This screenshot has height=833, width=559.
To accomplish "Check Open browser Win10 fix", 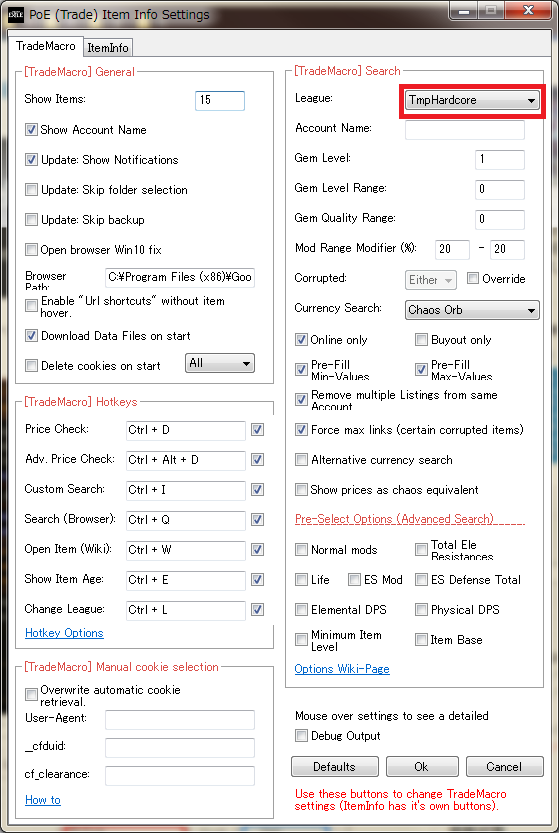I will pos(31,250).
